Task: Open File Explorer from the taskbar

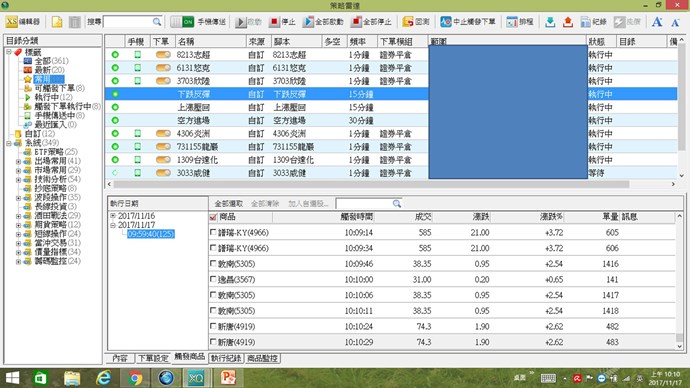Action: [x=72, y=378]
